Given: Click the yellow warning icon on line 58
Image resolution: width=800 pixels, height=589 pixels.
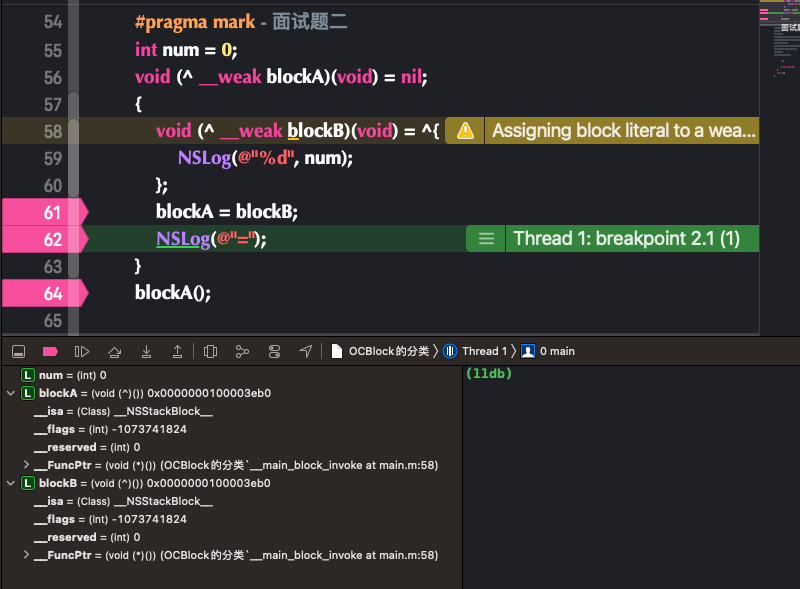Looking at the screenshot, I should pyautogui.click(x=465, y=131).
